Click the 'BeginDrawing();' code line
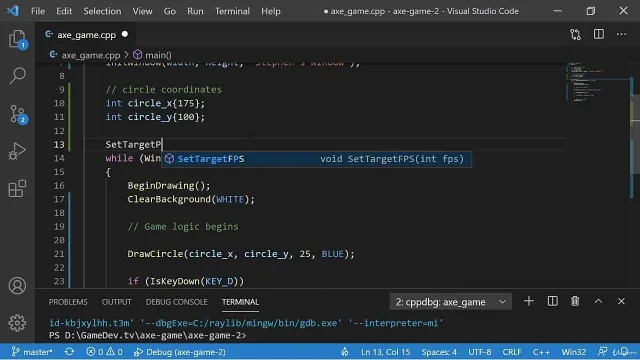 point(169,185)
